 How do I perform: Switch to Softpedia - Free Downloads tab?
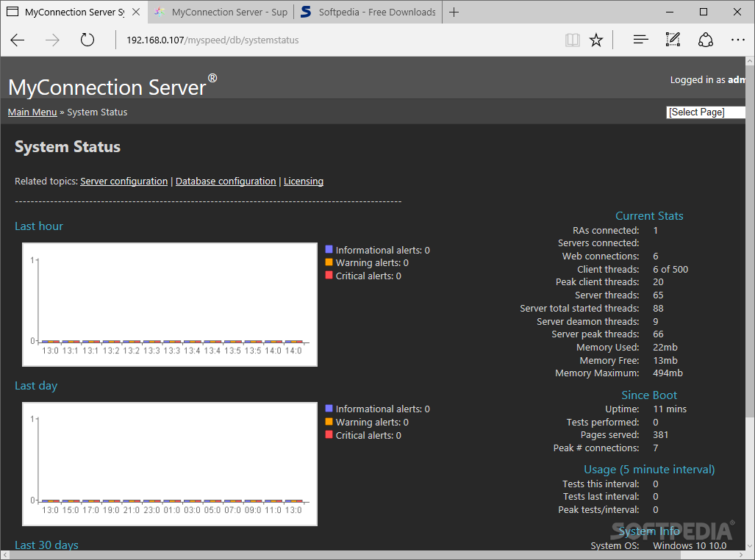tap(368, 12)
